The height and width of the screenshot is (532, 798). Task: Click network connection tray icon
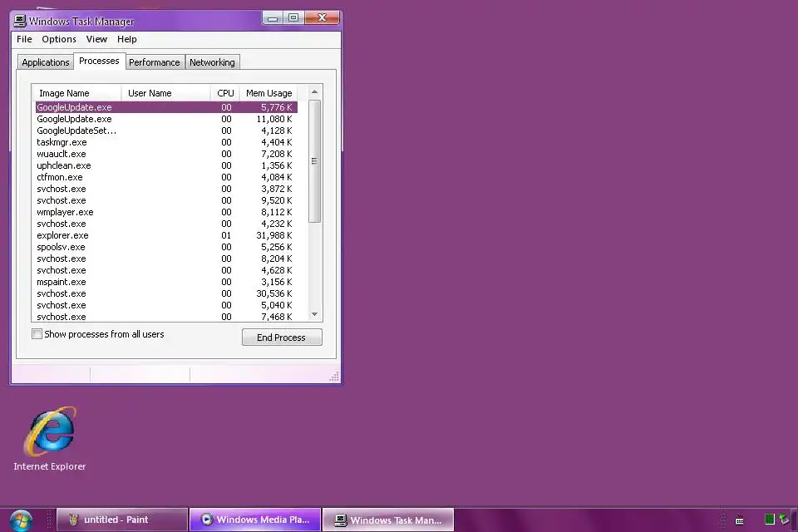[x=784, y=520]
